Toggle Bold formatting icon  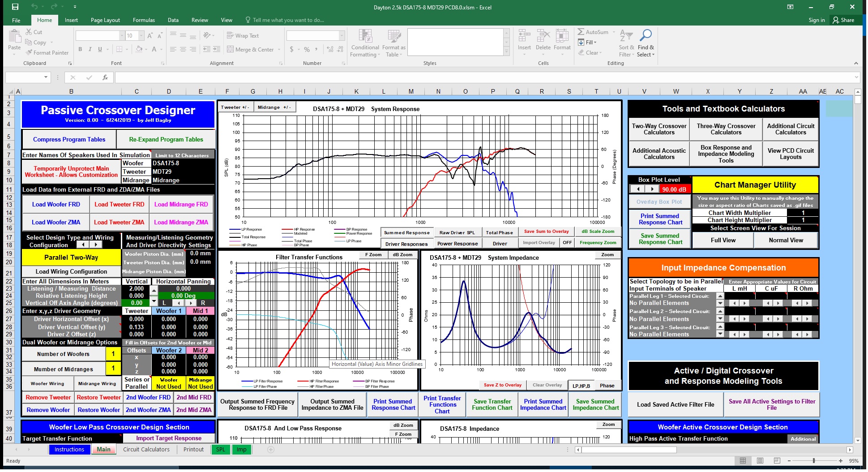click(x=80, y=49)
